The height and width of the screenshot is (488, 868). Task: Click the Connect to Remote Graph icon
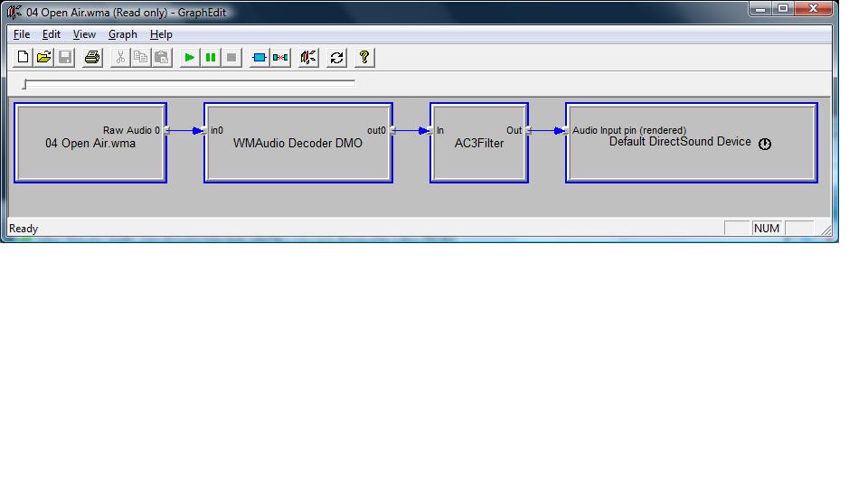tap(308, 57)
